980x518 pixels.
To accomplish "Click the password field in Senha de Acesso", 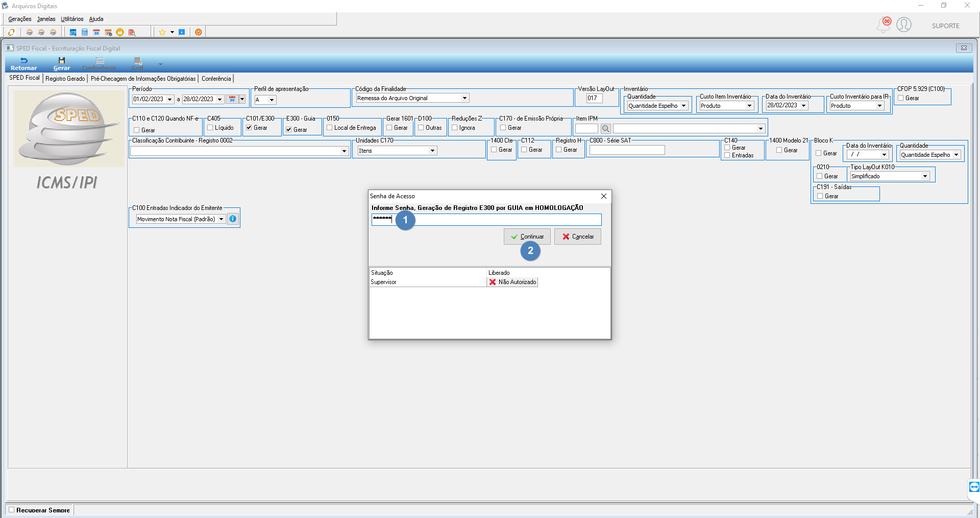I will pyautogui.click(x=486, y=220).
